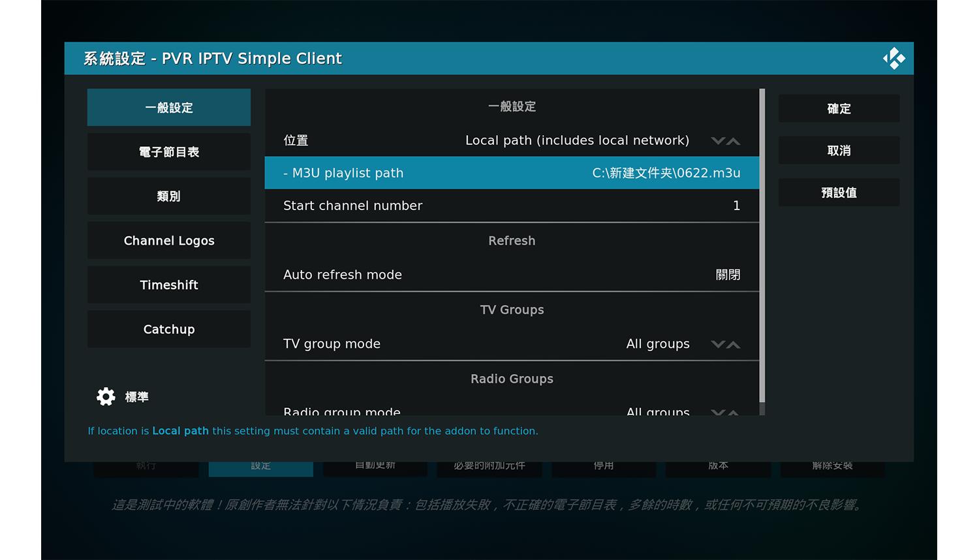Click the dialog title '系統設定 - PVR IPTV Simple Client'
Viewport: 979px width, 560px height.
pyautogui.click(x=213, y=59)
